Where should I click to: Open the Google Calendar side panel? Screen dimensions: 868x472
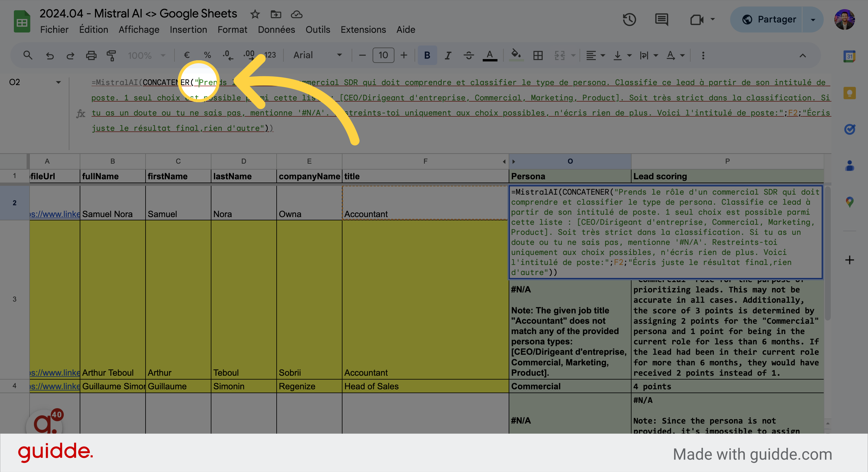tap(850, 56)
